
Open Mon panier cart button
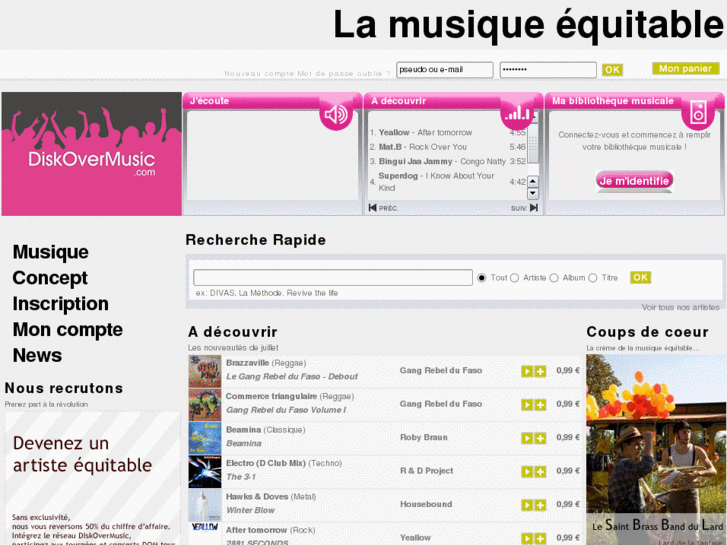(686, 69)
